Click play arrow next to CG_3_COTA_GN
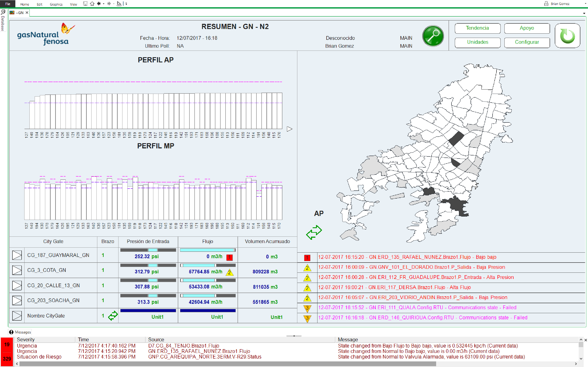The height and width of the screenshot is (367, 588). point(17,270)
